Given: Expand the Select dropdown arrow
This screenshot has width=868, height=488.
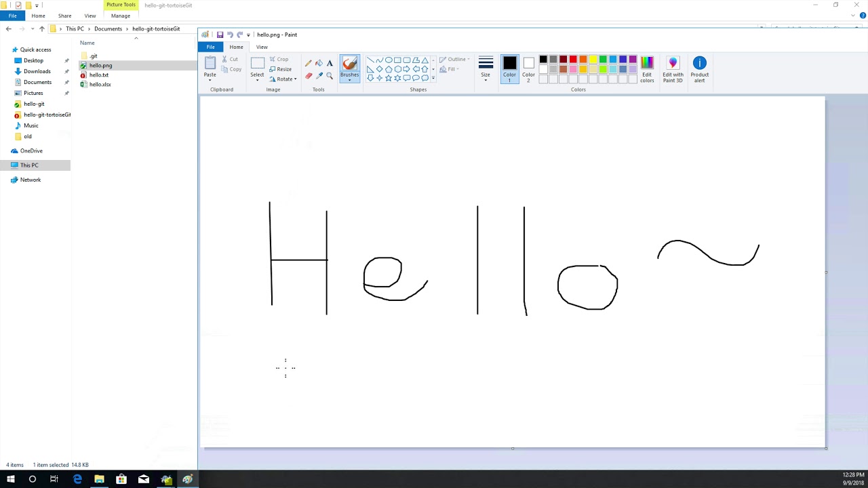Looking at the screenshot, I should (x=257, y=79).
